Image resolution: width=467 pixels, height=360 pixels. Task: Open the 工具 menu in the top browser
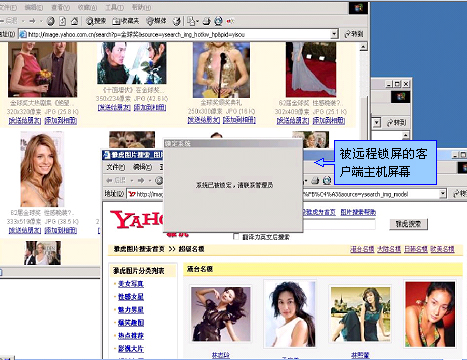[114, 7]
